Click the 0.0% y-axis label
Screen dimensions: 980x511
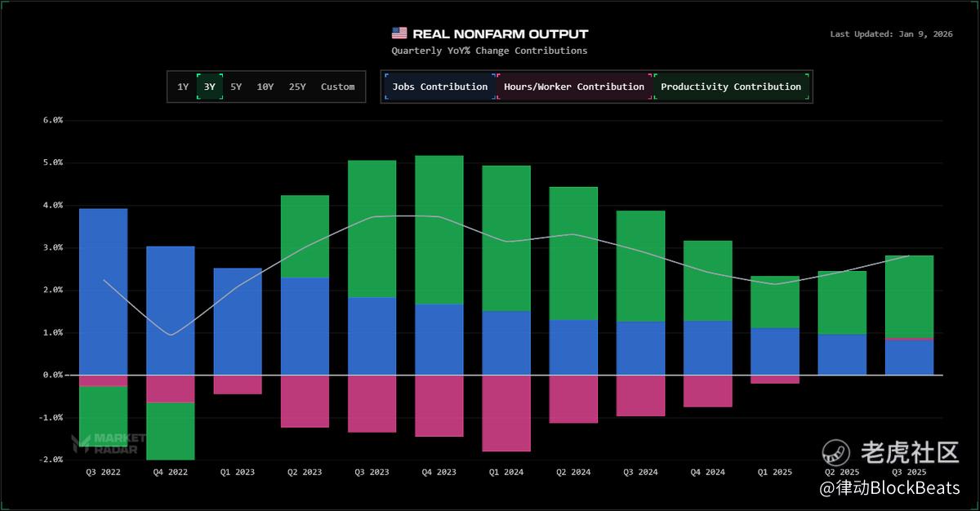52,375
